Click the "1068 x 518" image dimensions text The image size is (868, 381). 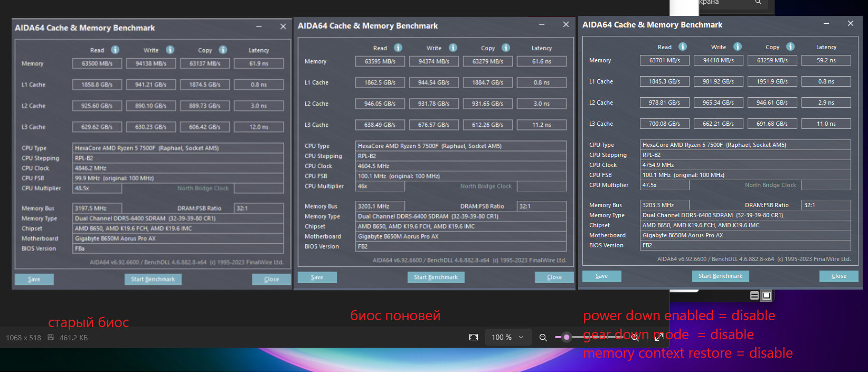[x=23, y=338]
